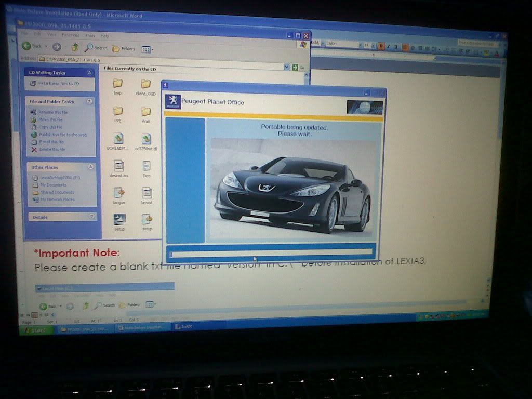Click the Explorer file list scroll up arrow
532x399 pixels.
click(x=307, y=75)
